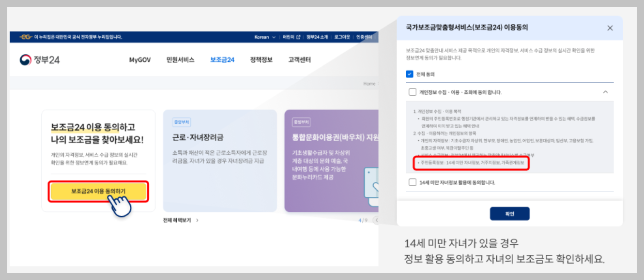Open the 근로·자녀장려금 card
Screen dimensions: 644x280
click(x=220, y=161)
